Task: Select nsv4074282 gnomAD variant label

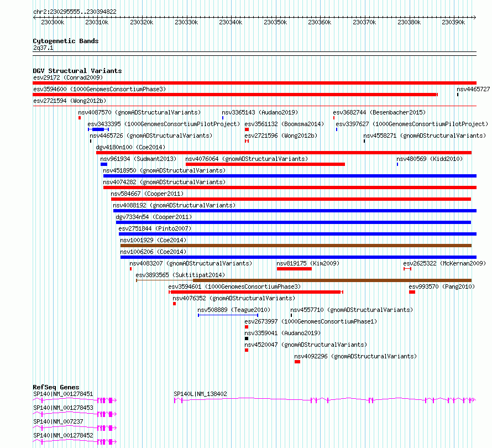Action: (164, 182)
